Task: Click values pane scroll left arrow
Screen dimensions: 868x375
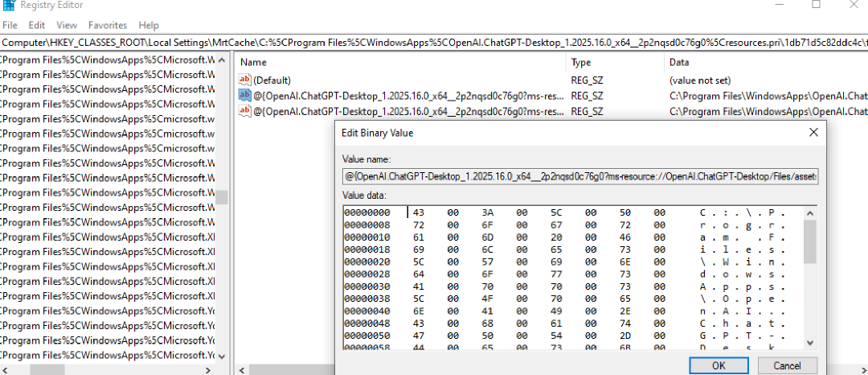Action: click(241, 369)
